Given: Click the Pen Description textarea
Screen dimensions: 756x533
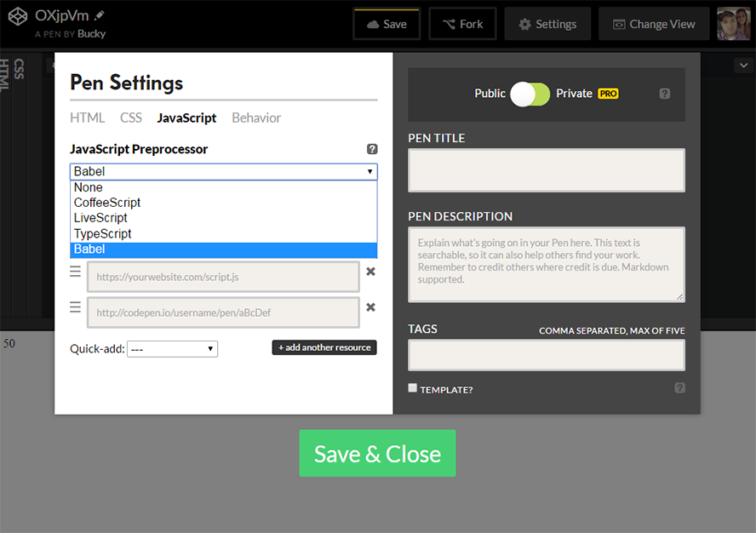Looking at the screenshot, I should point(547,264).
